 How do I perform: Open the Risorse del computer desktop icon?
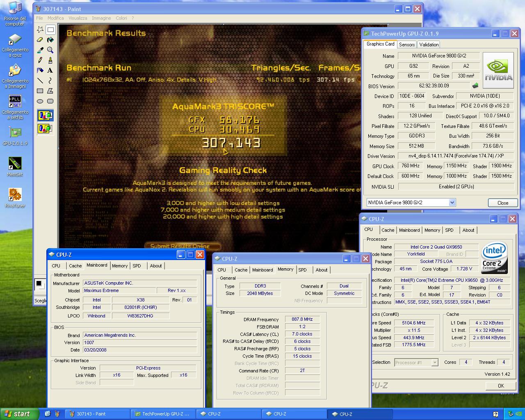(x=15, y=14)
